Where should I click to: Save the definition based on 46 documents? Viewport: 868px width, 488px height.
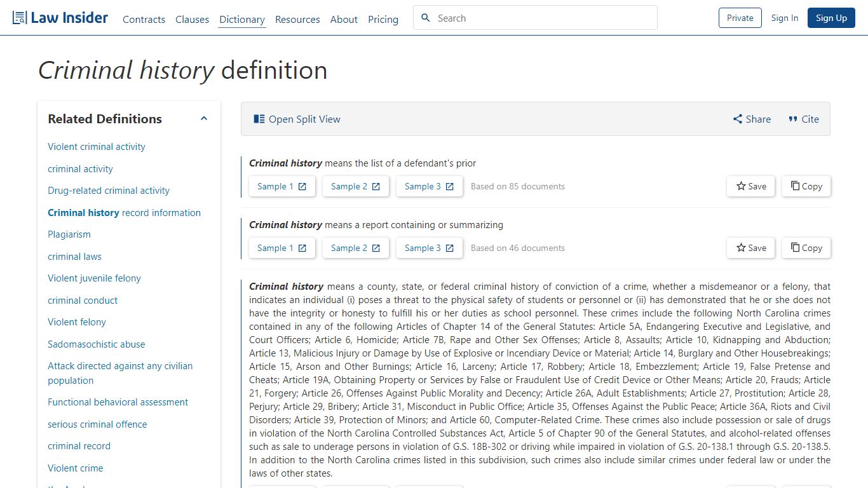point(751,248)
